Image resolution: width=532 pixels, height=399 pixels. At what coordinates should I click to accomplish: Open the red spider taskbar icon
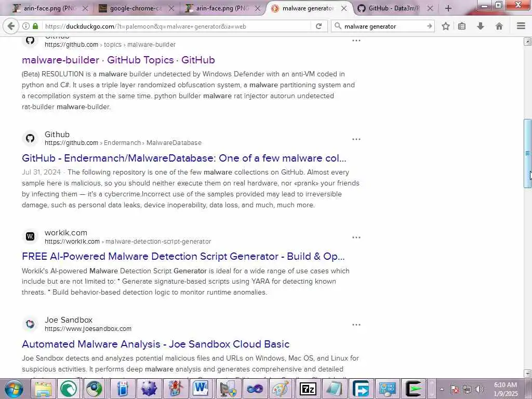tap(176, 389)
